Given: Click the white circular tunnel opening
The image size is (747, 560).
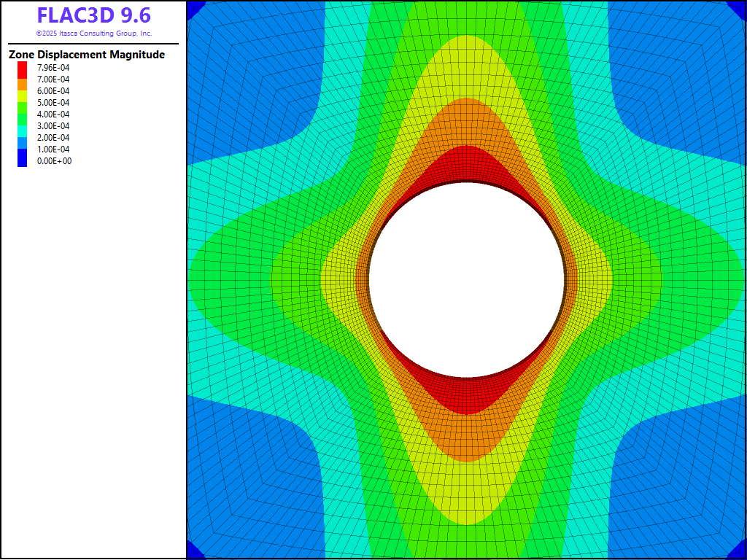Looking at the screenshot, I should coord(467,280).
